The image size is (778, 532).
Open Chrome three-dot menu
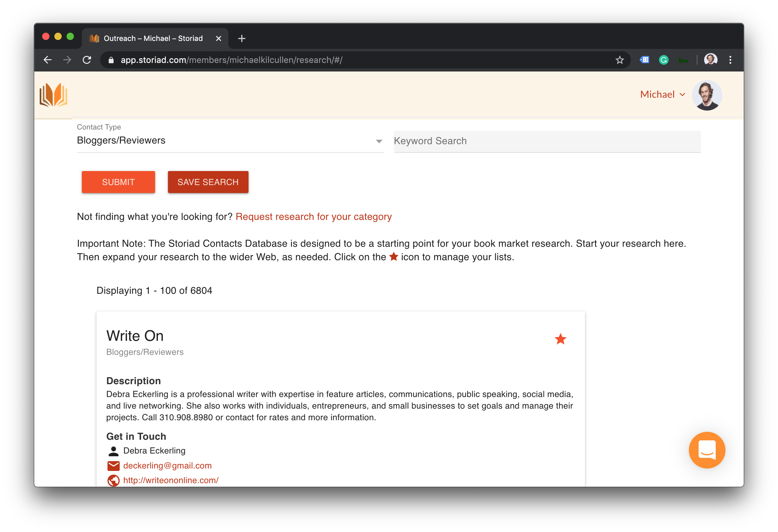pyautogui.click(x=730, y=60)
